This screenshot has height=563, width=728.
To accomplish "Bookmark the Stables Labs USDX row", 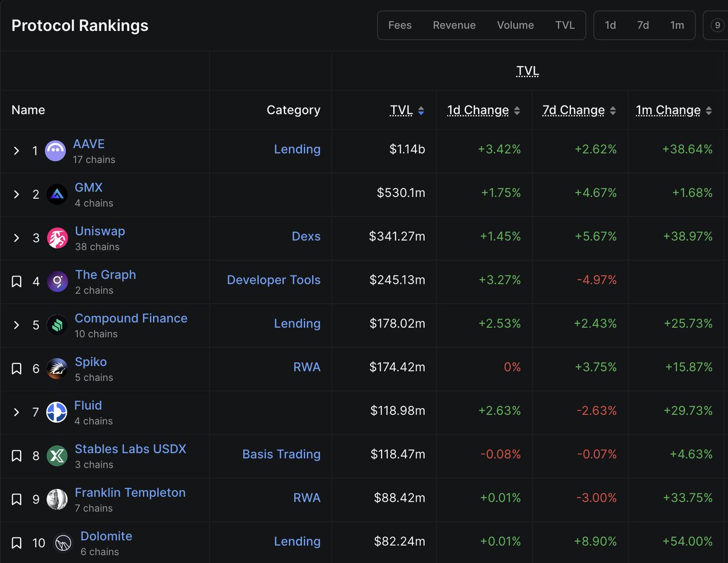I will (x=17, y=456).
